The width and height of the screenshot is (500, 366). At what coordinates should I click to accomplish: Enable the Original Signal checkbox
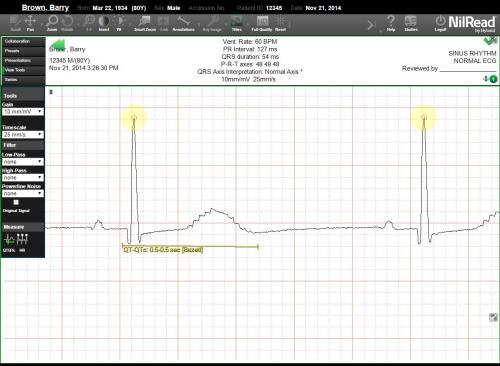coord(16,202)
